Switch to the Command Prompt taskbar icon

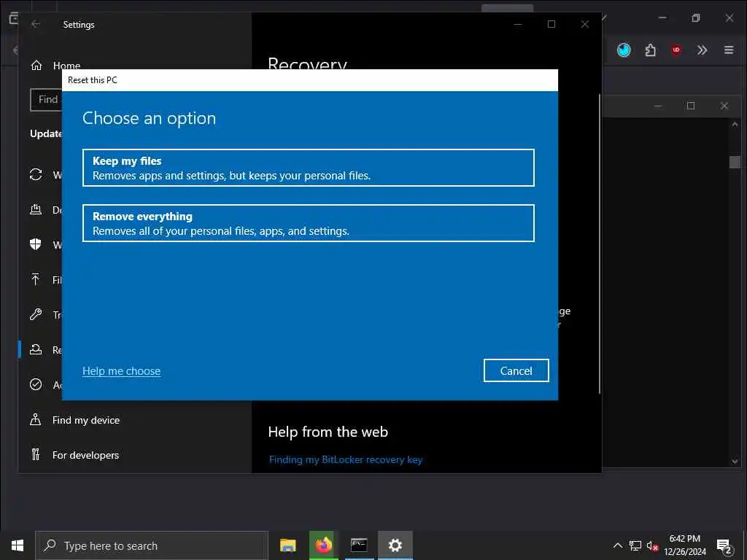click(x=359, y=545)
